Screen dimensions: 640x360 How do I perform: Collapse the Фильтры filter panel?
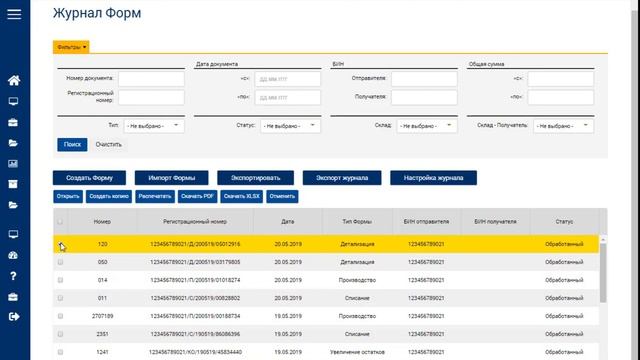pyautogui.click(x=71, y=47)
